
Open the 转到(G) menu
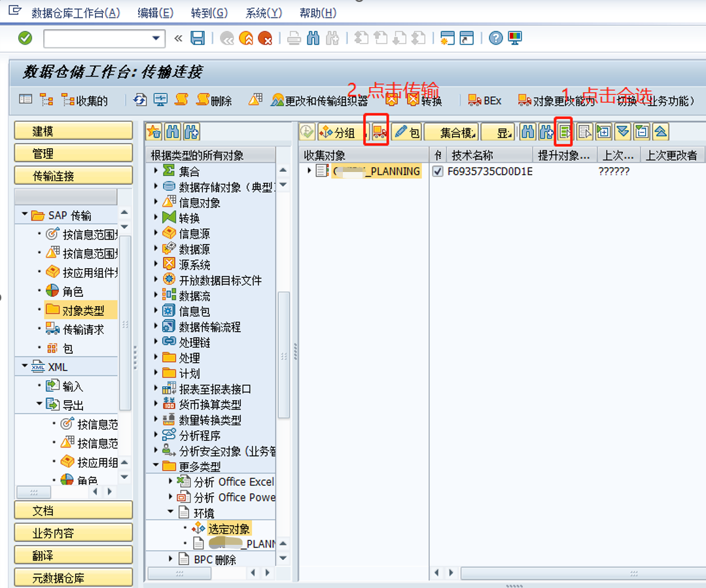209,13
